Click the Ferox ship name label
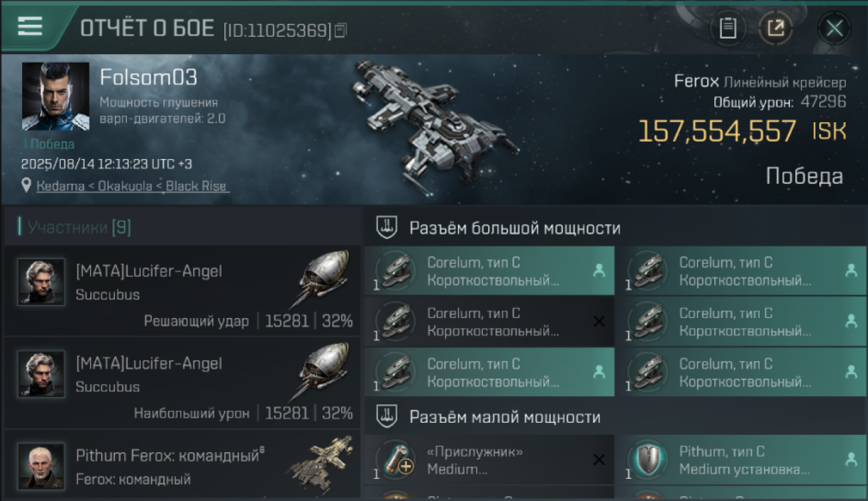Image resolution: width=868 pixels, height=501 pixels. click(x=696, y=82)
